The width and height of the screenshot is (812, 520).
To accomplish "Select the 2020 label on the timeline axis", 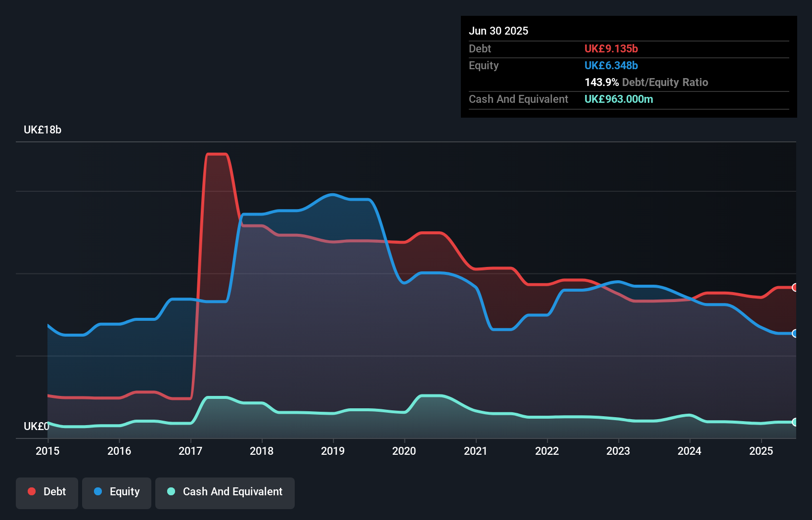I will tap(404, 451).
